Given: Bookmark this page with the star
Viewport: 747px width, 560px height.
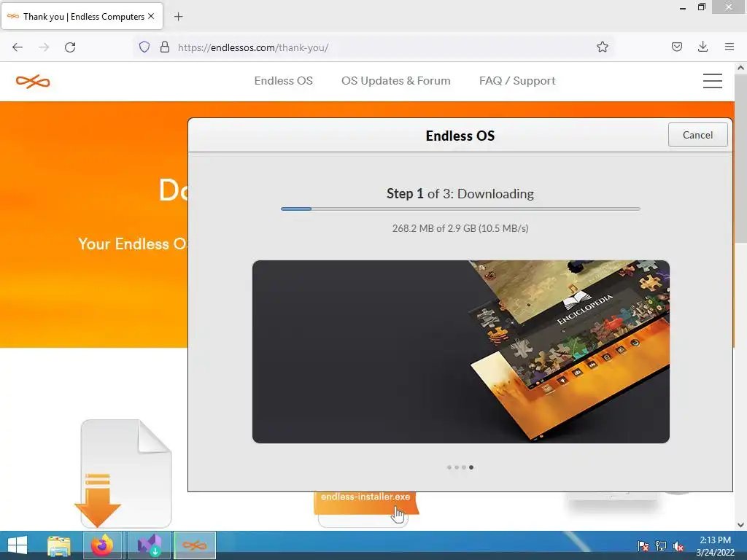Looking at the screenshot, I should pyautogui.click(x=602, y=47).
